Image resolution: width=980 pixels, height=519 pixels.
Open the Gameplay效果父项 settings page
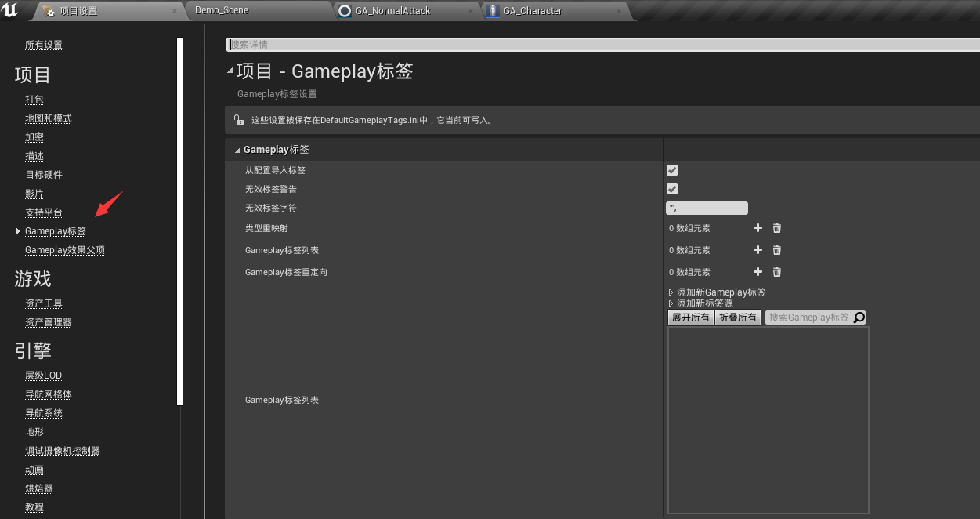tap(64, 249)
